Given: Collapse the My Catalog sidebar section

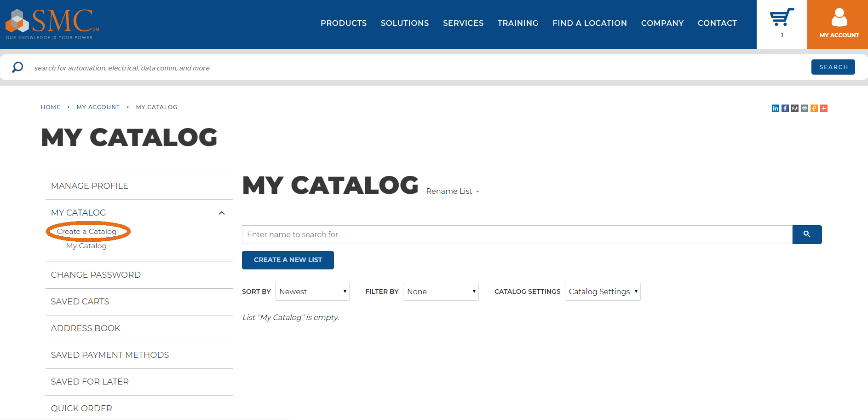Looking at the screenshot, I should click(x=221, y=213).
